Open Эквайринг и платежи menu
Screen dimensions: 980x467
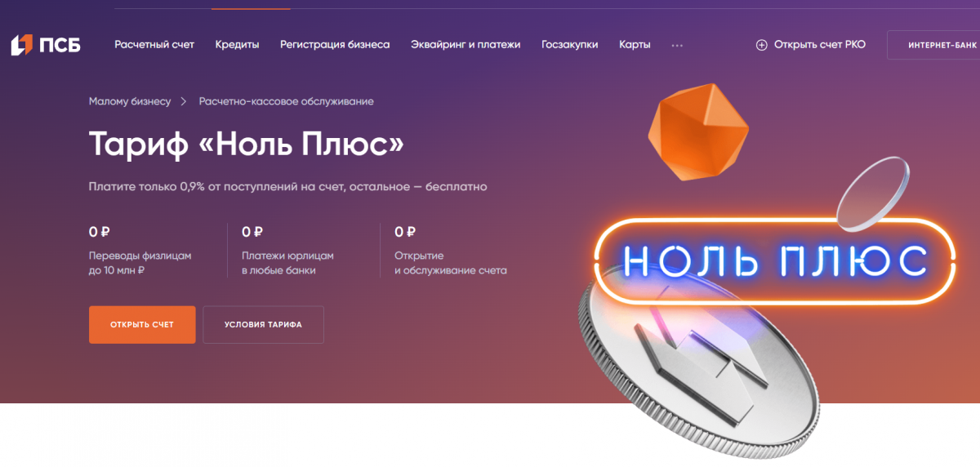pyautogui.click(x=465, y=45)
